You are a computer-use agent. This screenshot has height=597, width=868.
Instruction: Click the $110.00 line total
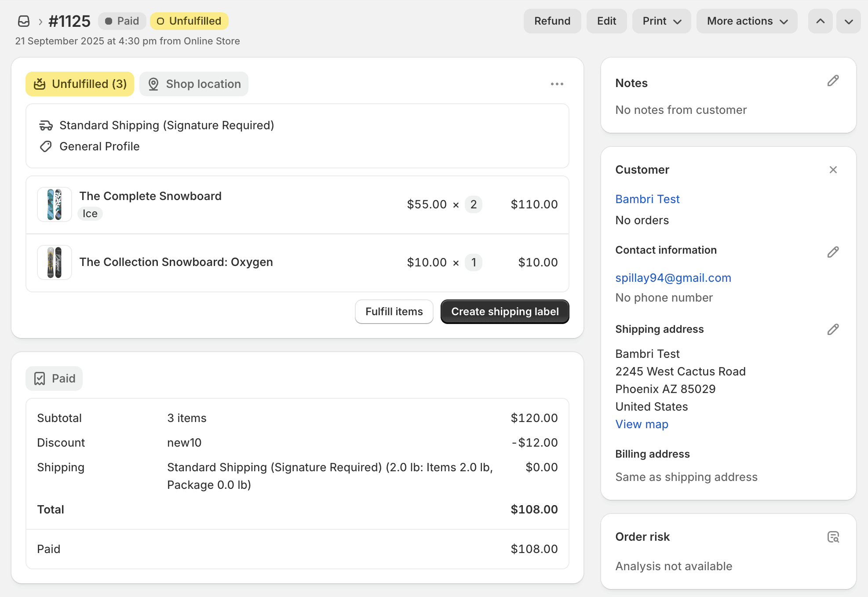click(x=534, y=204)
